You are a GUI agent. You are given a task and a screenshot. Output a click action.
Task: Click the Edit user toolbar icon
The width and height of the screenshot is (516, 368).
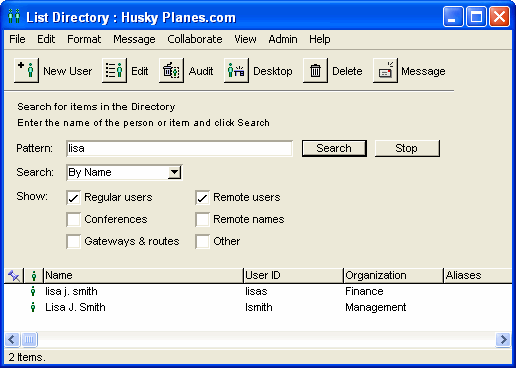[x=114, y=70]
